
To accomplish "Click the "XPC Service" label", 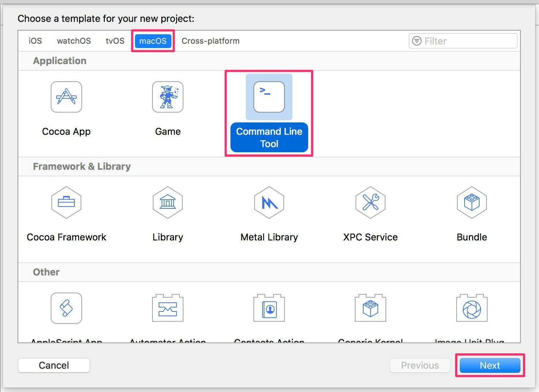I will (x=371, y=237).
